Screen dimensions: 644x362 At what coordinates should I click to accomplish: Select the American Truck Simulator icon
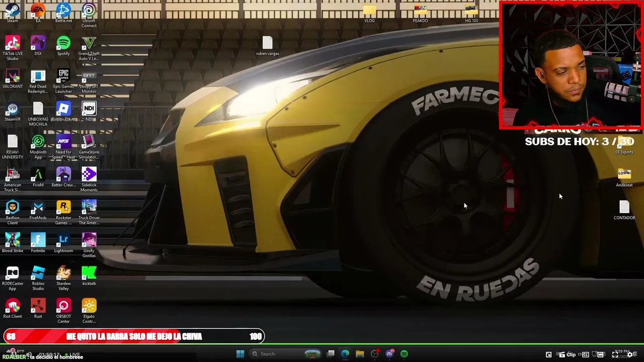click(x=13, y=180)
